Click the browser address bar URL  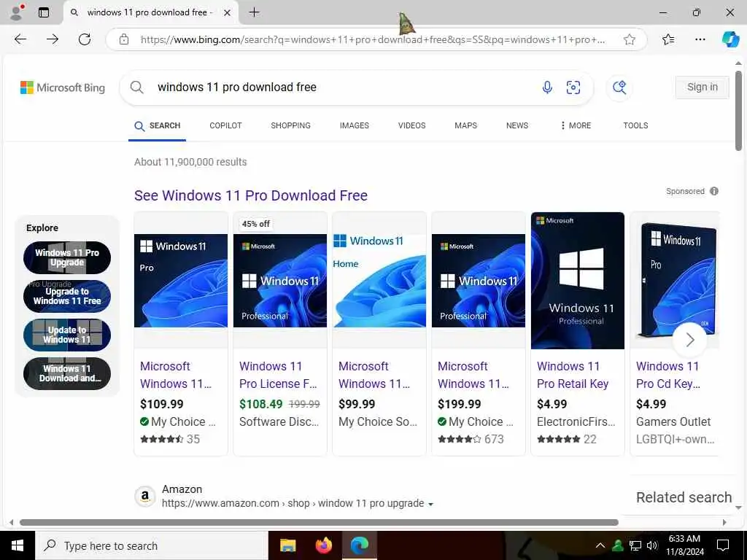(373, 39)
